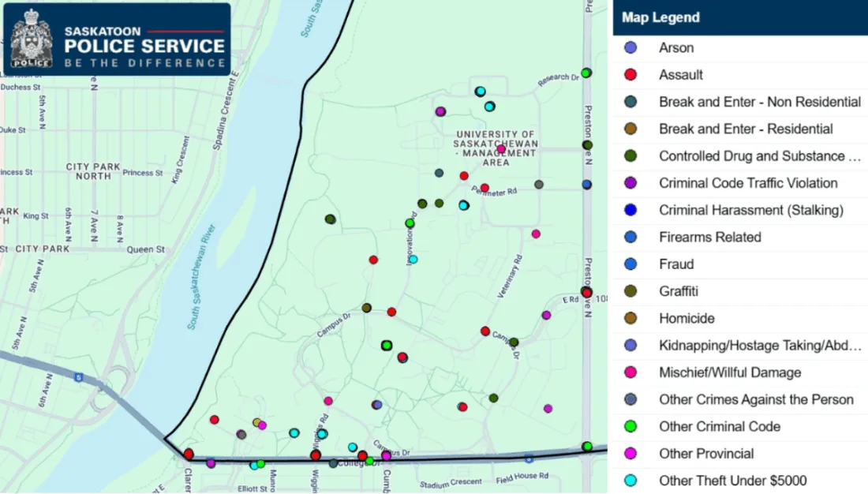
Task: Select the Mischief/Willful Damage legend dot
Action: point(631,372)
